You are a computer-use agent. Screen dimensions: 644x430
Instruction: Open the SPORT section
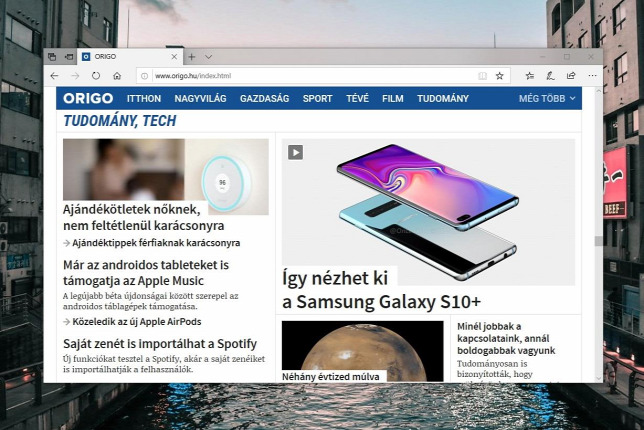(317, 99)
